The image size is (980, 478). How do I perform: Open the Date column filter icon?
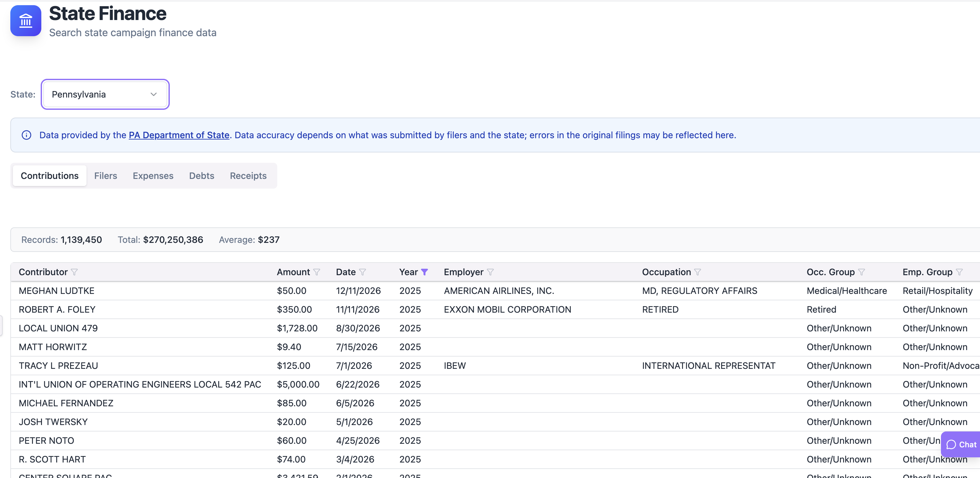point(362,272)
